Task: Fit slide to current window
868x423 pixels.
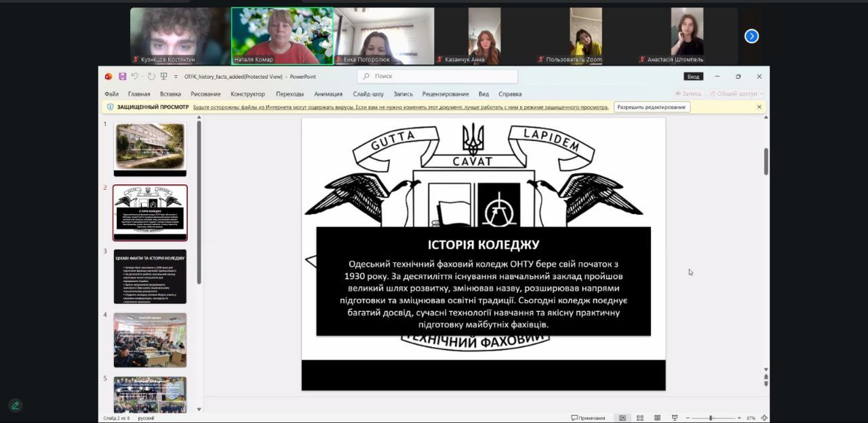Action: 764,418
